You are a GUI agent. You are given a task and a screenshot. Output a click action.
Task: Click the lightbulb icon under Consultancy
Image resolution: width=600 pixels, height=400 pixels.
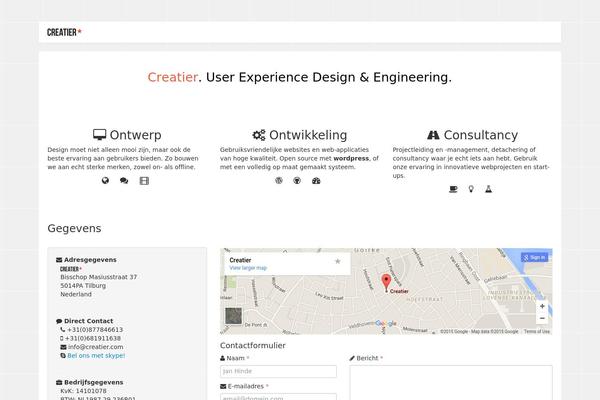(471, 189)
